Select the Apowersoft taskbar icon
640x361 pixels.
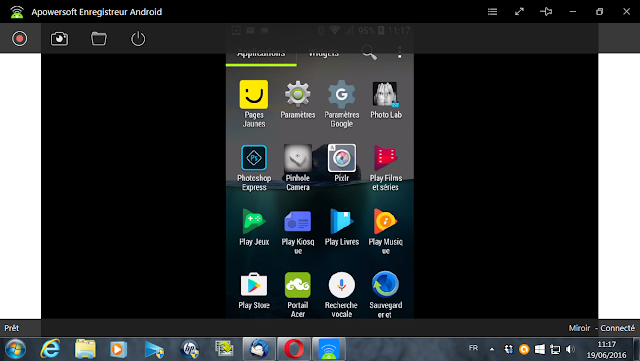[x=329, y=350]
